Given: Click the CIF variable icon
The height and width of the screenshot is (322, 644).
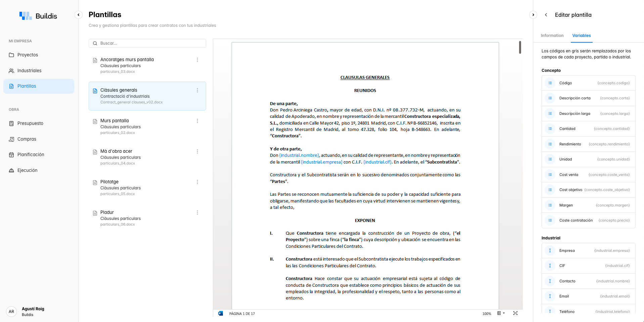Looking at the screenshot, I should (x=550, y=266).
